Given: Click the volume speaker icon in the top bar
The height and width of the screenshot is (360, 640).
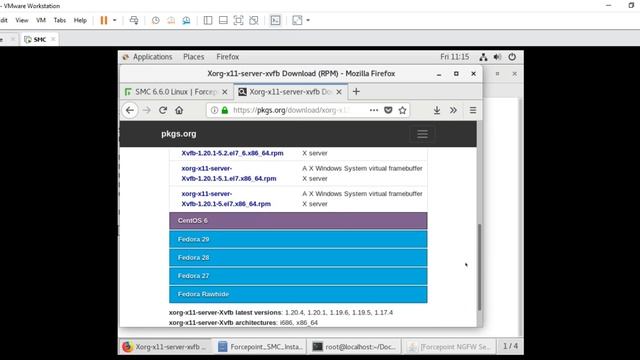Looking at the screenshot, I should click(x=497, y=57).
